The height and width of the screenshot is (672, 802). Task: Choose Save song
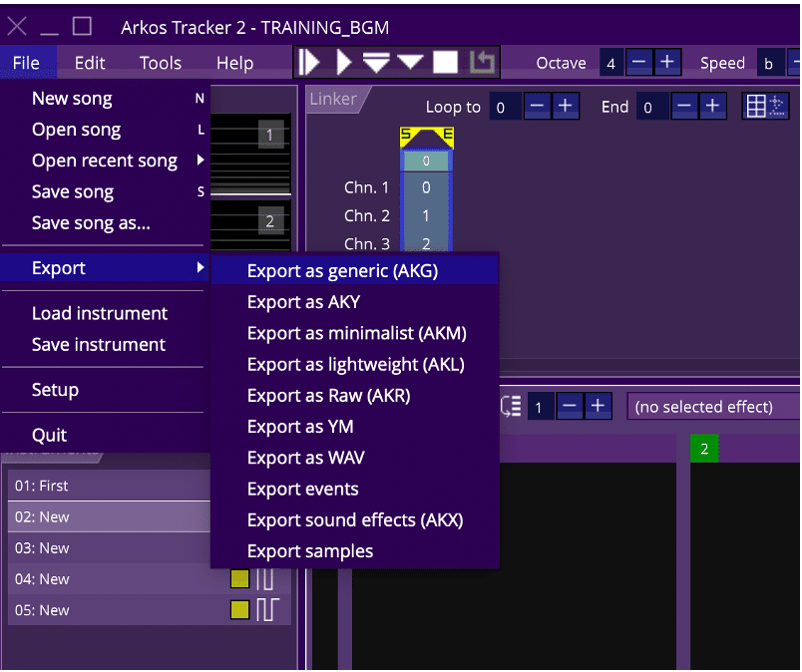[x=105, y=191]
